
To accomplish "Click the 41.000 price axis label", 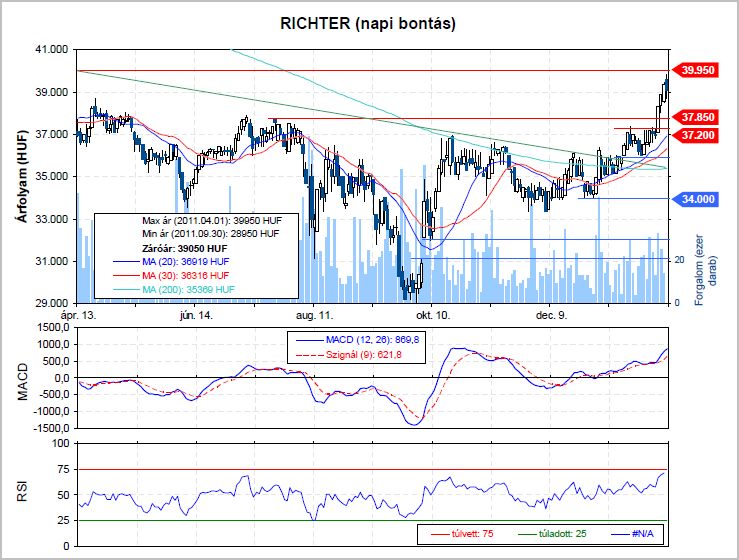I will pos(51,49).
